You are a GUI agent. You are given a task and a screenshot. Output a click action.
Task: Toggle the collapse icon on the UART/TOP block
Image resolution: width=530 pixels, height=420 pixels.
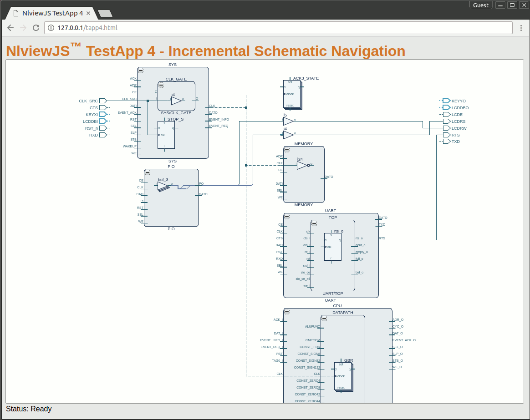(315, 223)
